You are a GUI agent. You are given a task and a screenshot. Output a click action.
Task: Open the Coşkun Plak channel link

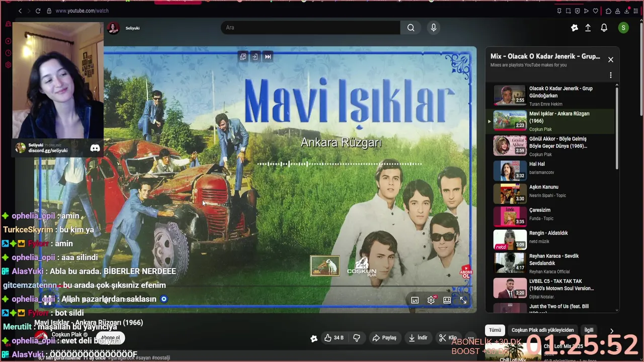click(x=66, y=335)
